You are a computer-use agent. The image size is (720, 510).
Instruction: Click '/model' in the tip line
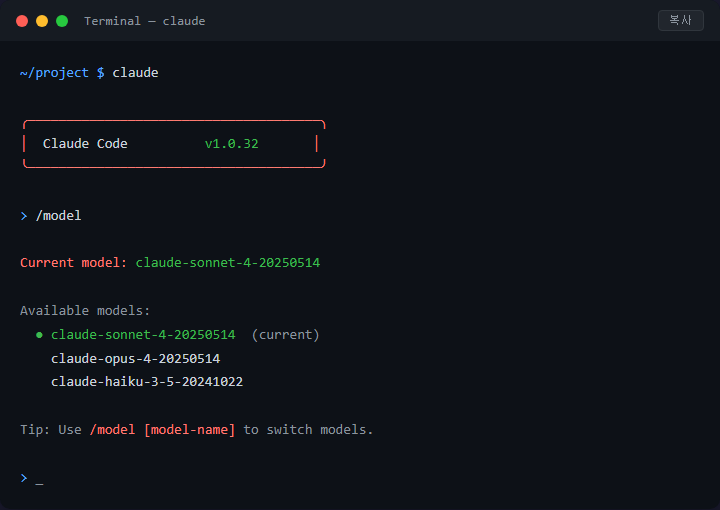click(112, 430)
